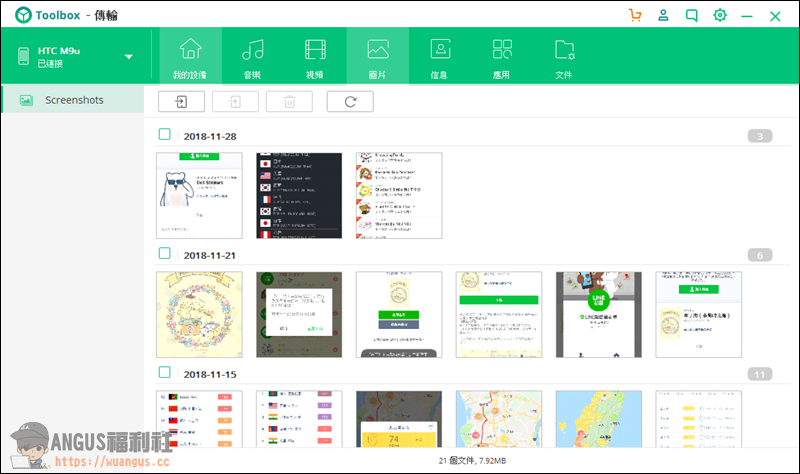Screen dimensions: 800x474
Task: Select the thumbnail showing number 74
Action: (x=399, y=419)
